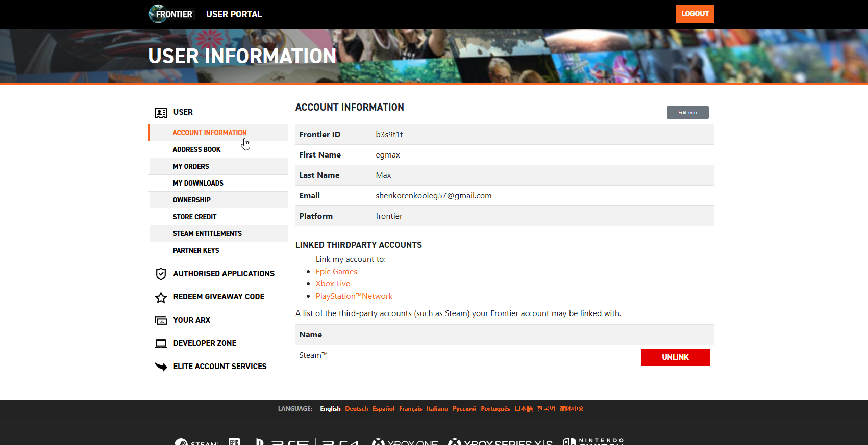Switch language to Deutsch
This screenshot has height=445, width=868.
tap(357, 409)
